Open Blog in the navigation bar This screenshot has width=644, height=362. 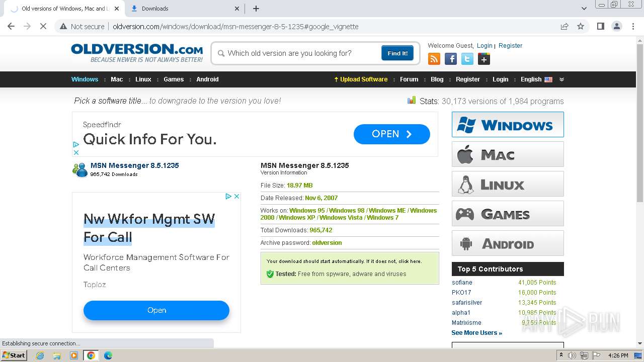click(437, 79)
